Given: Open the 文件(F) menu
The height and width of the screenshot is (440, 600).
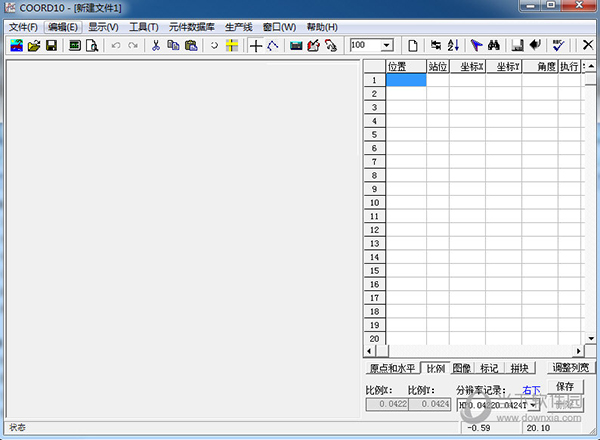Looking at the screenshot, I should 23,26.
